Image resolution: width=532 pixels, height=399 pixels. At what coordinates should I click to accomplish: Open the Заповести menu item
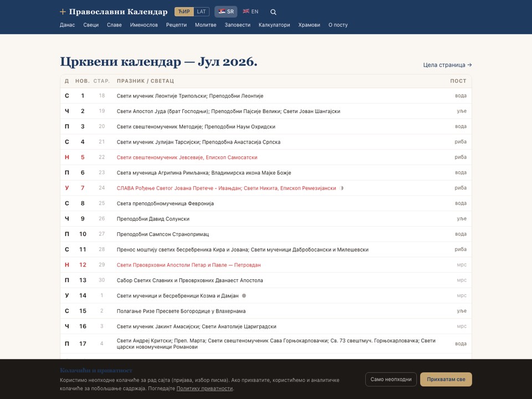[x=238, y=25]
